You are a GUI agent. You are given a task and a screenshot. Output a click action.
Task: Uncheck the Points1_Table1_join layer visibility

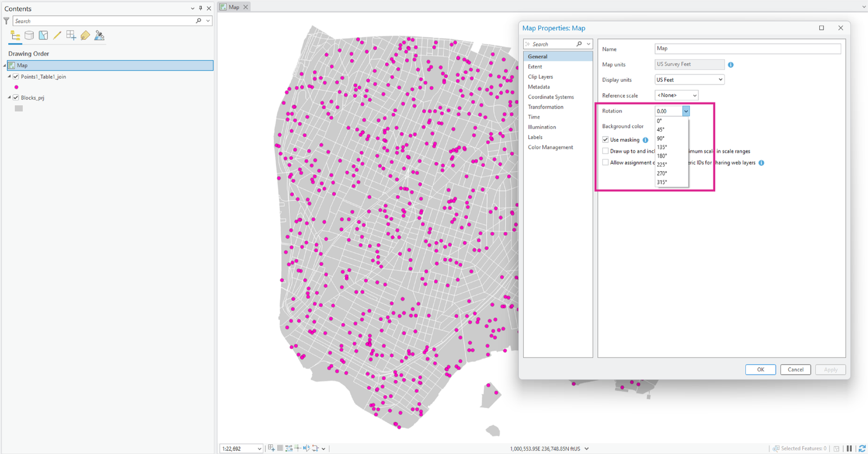(16, 76)
